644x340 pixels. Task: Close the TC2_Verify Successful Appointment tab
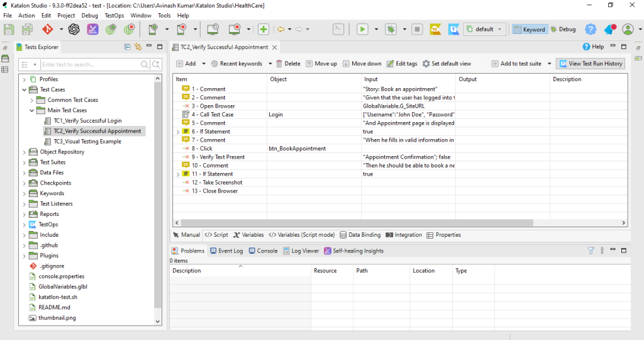(x=274, y=47)
